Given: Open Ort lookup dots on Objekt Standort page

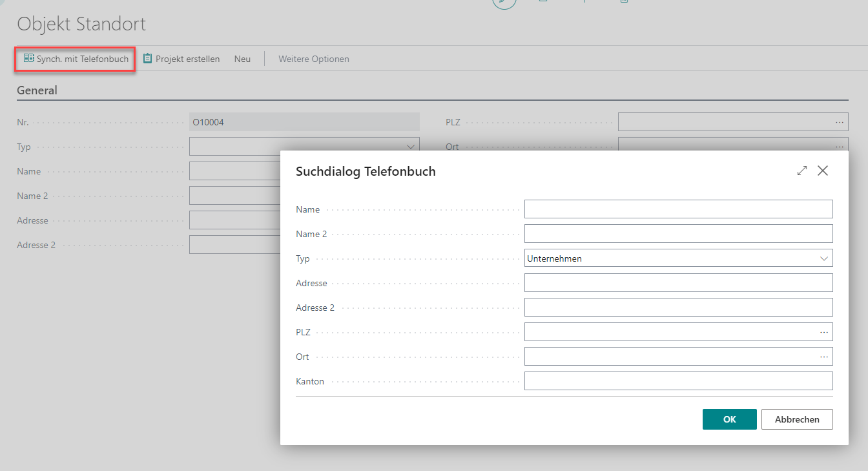Looking at the screenshot, I should point(839,147).
